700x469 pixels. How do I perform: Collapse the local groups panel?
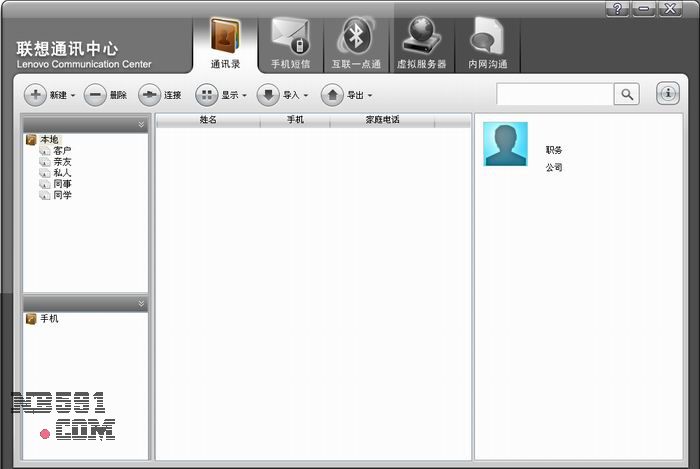[x=141, y=124]
